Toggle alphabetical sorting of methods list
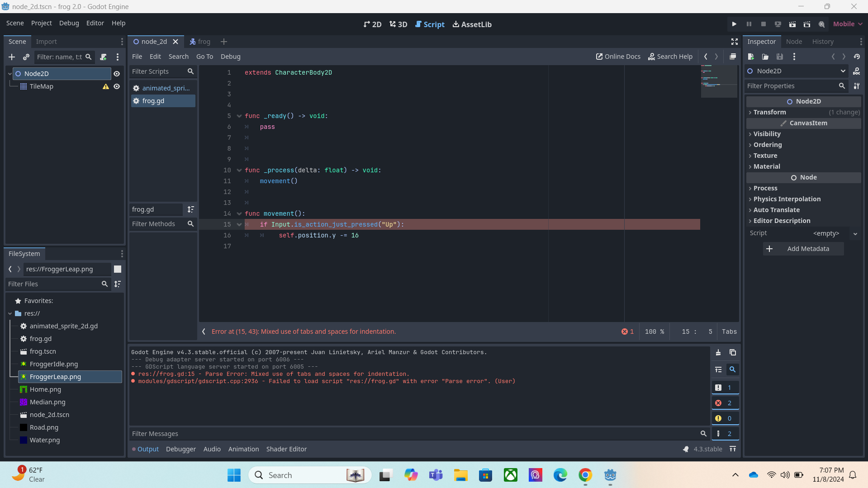The image size is (868, 488). [191, 209]
